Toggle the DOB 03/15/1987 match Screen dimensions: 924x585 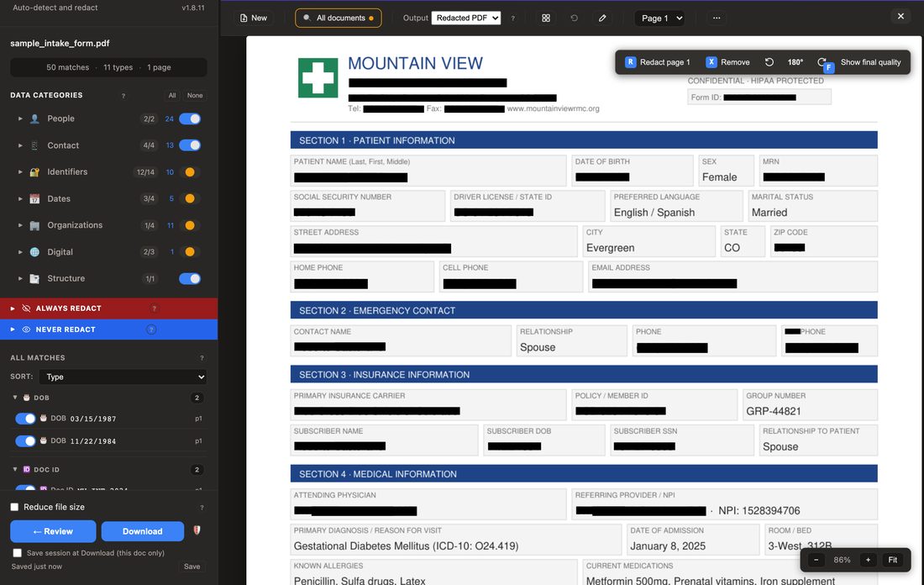coord(25,419)
